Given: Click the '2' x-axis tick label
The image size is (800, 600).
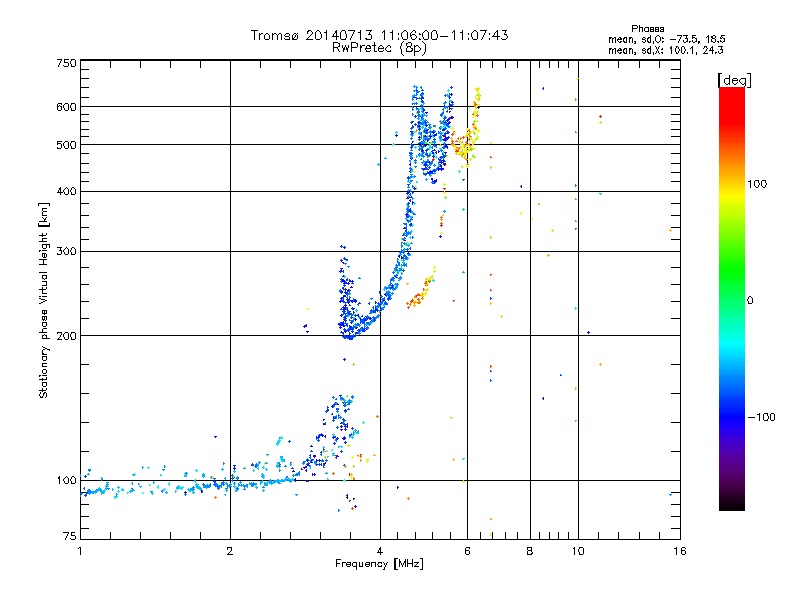Looking at the screenshot, I should (x=230, y=551).
